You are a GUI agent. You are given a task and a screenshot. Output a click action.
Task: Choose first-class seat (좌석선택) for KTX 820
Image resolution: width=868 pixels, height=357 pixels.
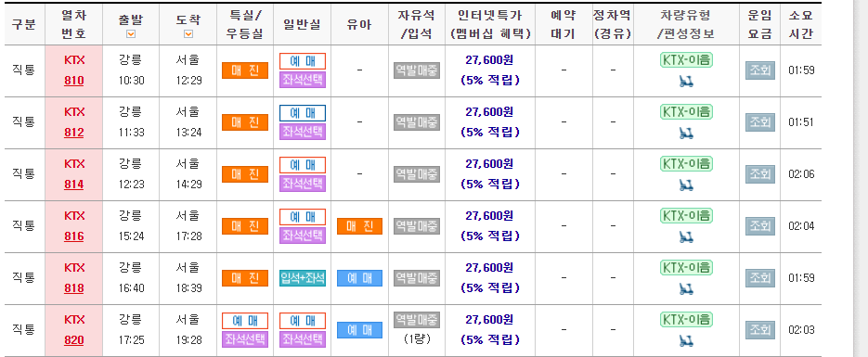245,339
